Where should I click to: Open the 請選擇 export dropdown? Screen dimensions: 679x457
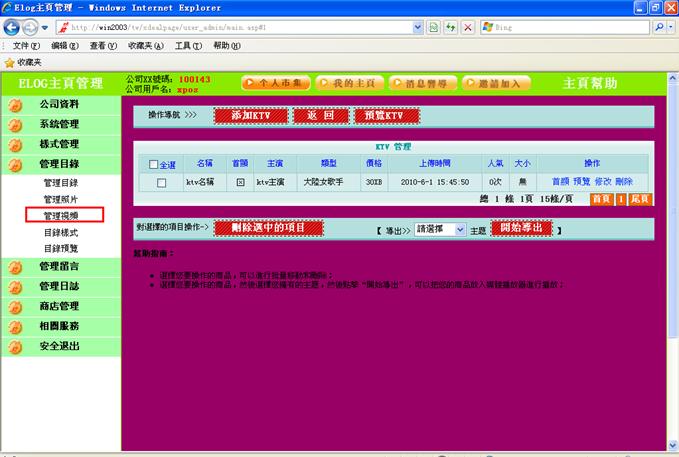coord(440,229)
